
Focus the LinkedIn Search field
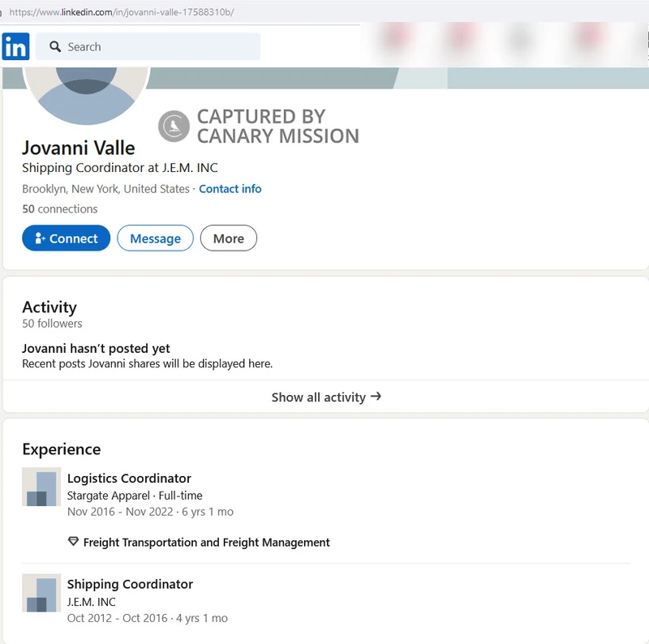(148, 46)
